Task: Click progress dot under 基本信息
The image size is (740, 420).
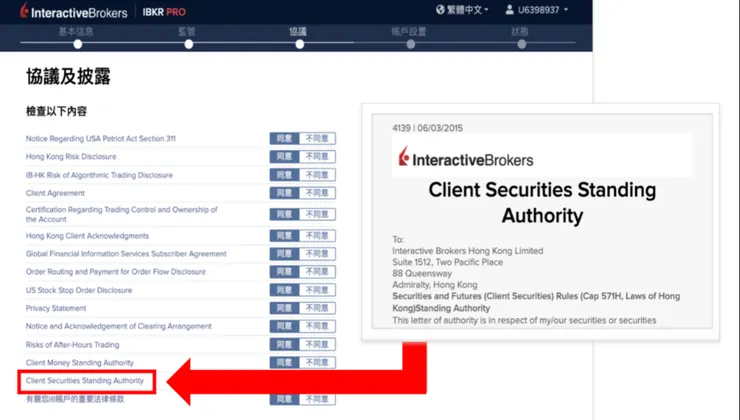Action: pos(78,44)
